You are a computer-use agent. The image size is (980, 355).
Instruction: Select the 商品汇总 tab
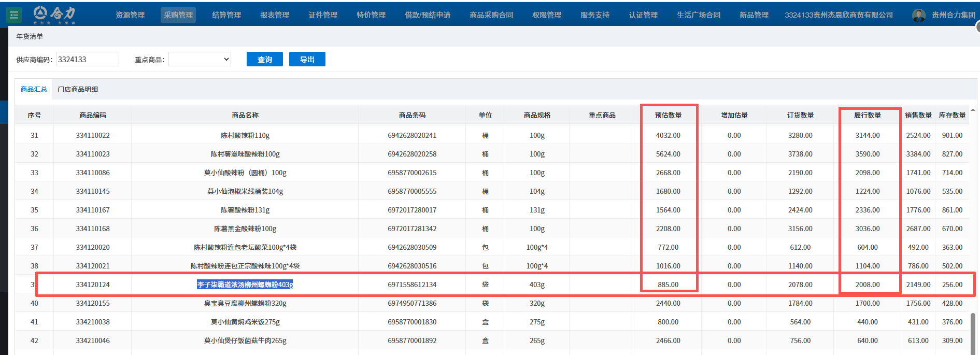[34, 89]
